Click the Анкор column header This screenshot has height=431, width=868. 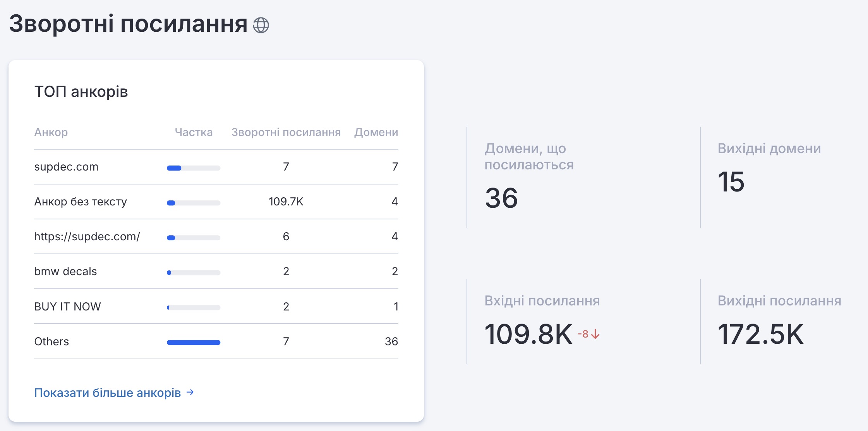[51, 132]
